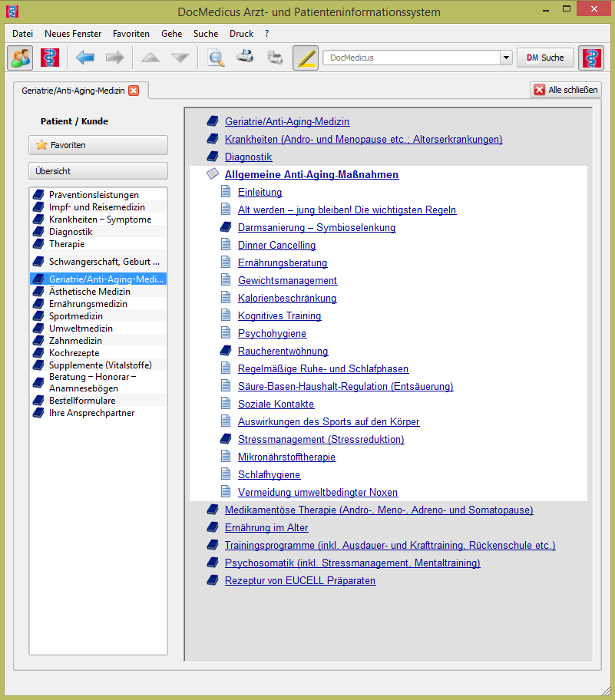Click the DocMedicus logo button at toolbar right
The width and height of the screenshot is (615, 700).
tap(591, 58)
